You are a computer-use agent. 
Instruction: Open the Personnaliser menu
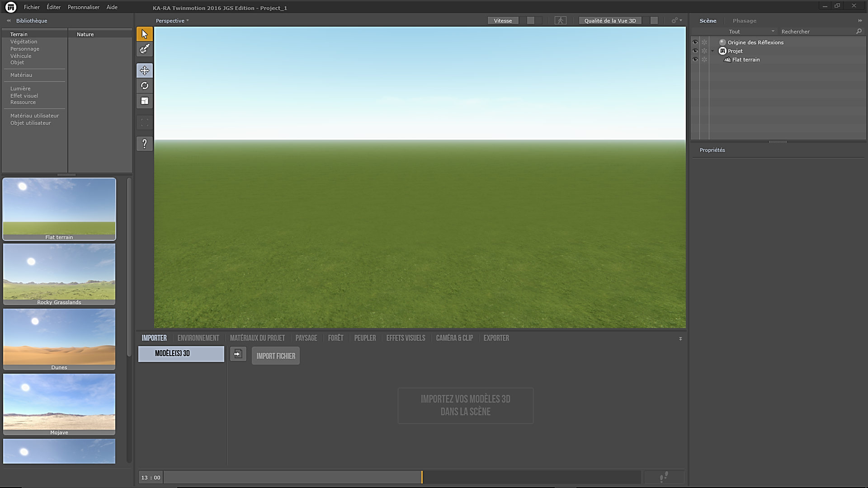[83, 7]
